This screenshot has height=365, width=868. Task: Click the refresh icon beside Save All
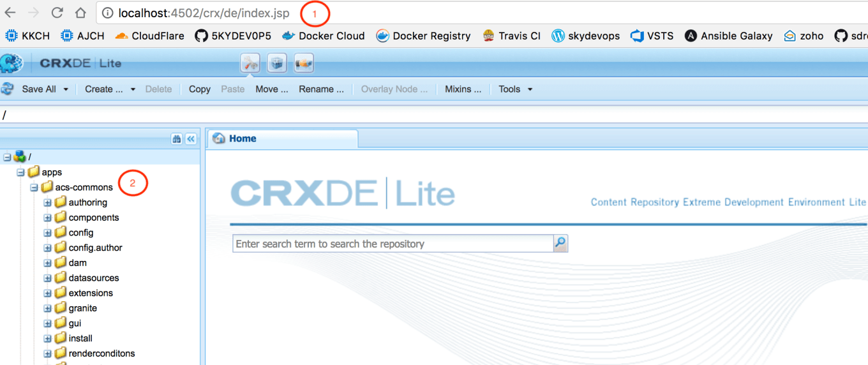tap(8, 89)
